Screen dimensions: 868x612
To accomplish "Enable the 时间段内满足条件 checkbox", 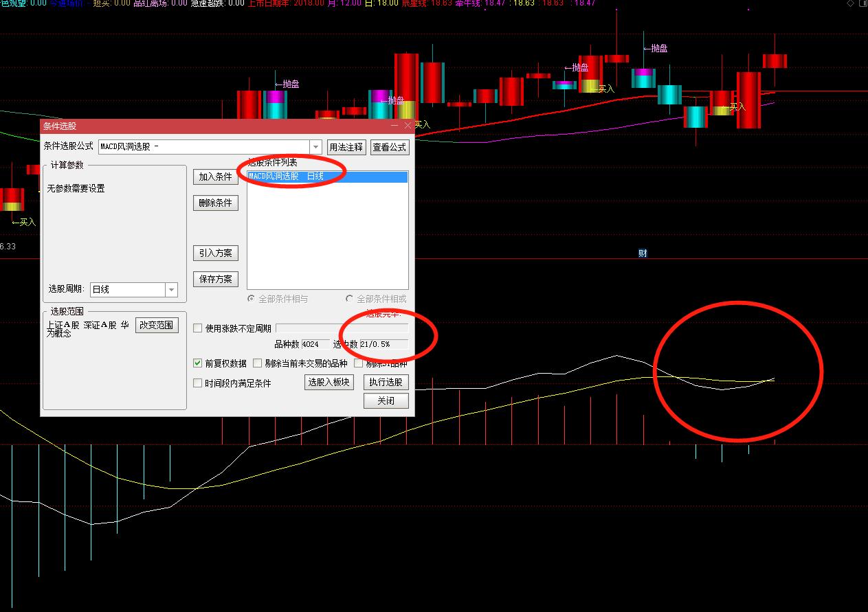I will point(198,383).
